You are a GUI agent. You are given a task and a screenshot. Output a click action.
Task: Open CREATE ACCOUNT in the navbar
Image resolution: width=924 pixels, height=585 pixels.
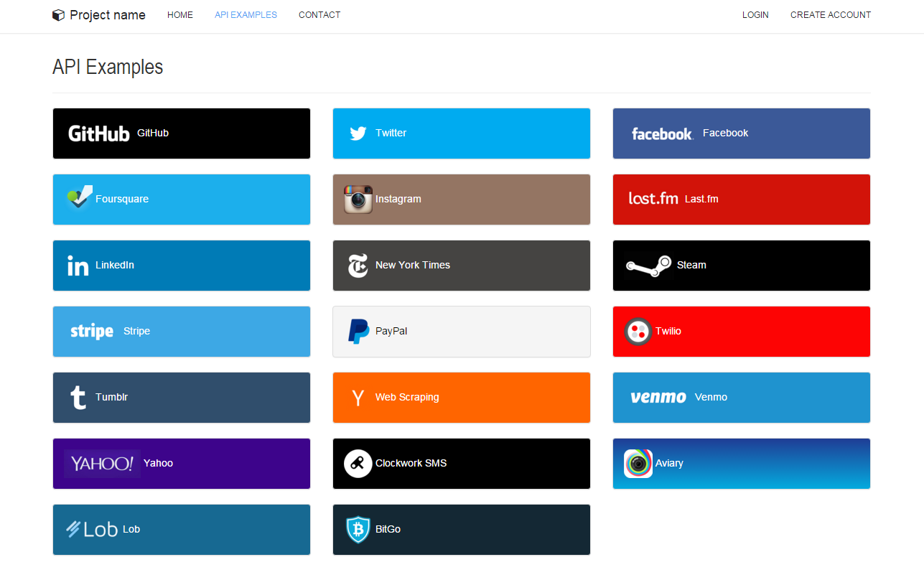coord(831,15)
